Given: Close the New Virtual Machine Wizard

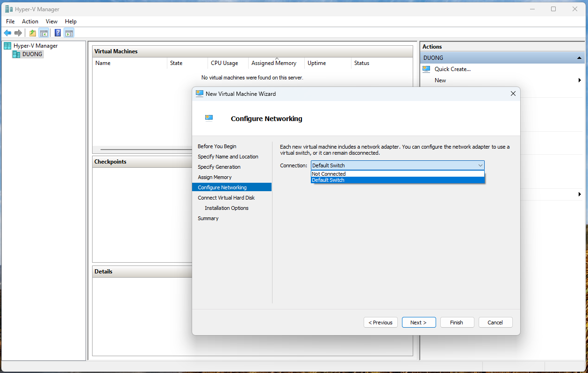Looking at the screenshot, I should [x=513, y=93].
